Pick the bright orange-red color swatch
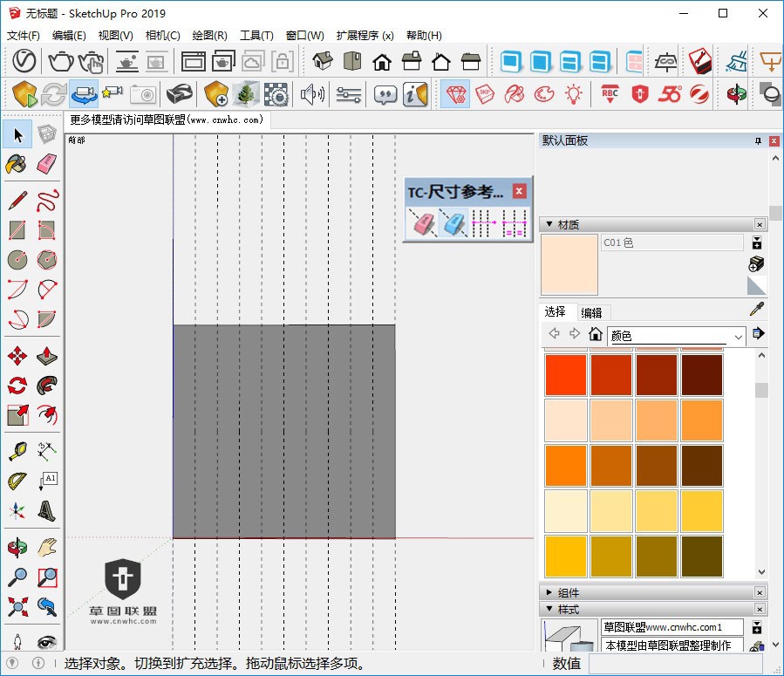The width and height of the screenshot is (784, 676). coord(566,375)
